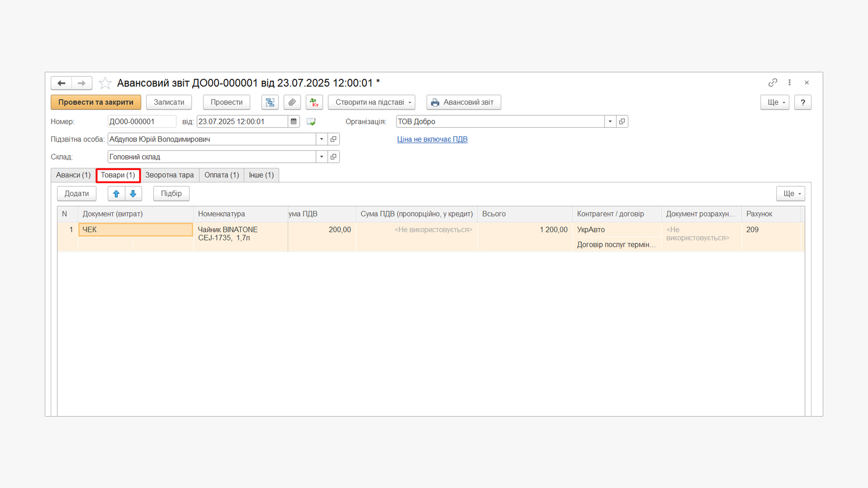Image resolution: width=868 pixels, height=488 pixels.
Task: Print Авансовий звіт button
Action: tap(463, 102)
